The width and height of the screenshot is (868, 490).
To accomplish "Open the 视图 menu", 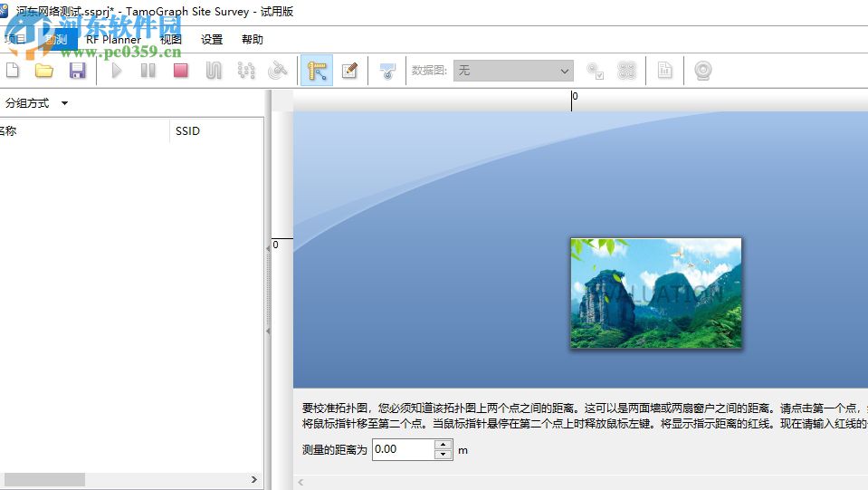I will [x=170, y=39].
